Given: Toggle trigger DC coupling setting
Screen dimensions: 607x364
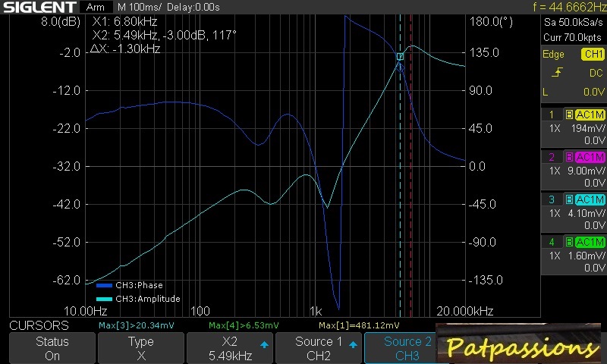Looking at the screenshot, I should 594,73.
